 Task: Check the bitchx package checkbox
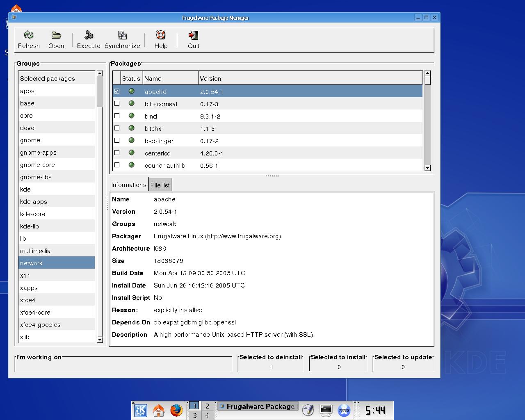click(117, 128)
